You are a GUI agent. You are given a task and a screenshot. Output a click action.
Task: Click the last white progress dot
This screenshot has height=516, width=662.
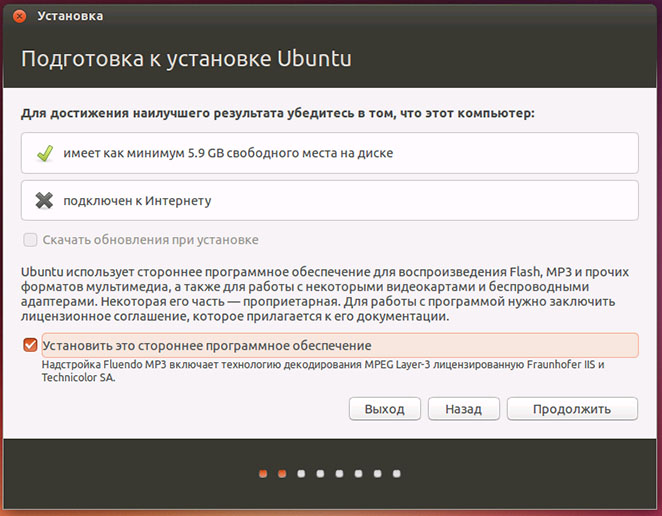point(396,474)
